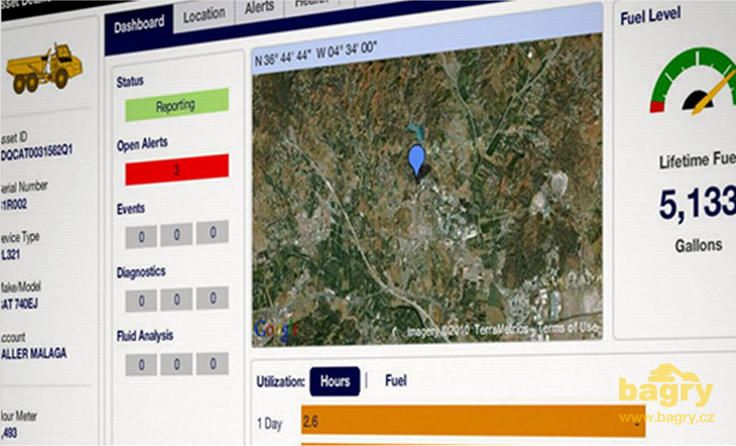Click the Serial Number value 1R002
The height and width of the screenshot is (446, 736).
pyautogui.click(x=14, y=205)
